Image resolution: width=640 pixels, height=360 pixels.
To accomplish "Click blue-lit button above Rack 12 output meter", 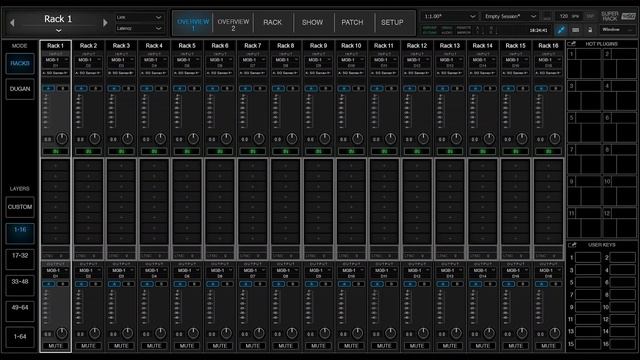I will [410, 284].
